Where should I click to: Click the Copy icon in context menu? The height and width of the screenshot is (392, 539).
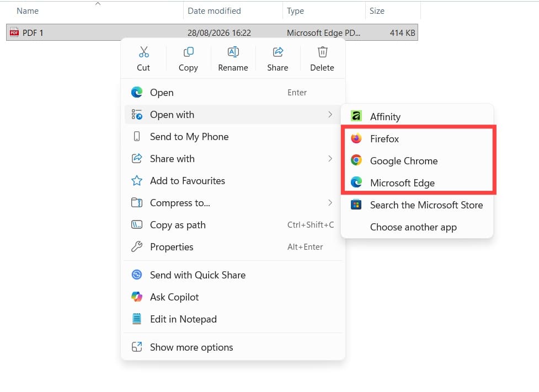point(188,52)
